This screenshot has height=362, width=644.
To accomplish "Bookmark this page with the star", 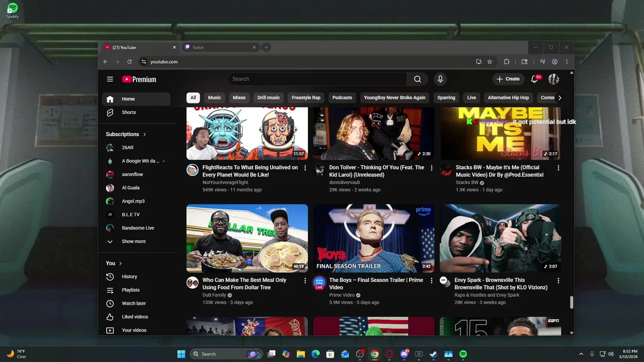I will click(490, 62).
